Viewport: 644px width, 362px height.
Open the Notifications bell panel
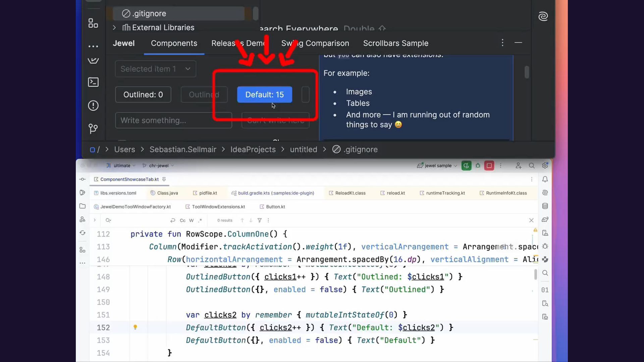[x=545, y=179]
